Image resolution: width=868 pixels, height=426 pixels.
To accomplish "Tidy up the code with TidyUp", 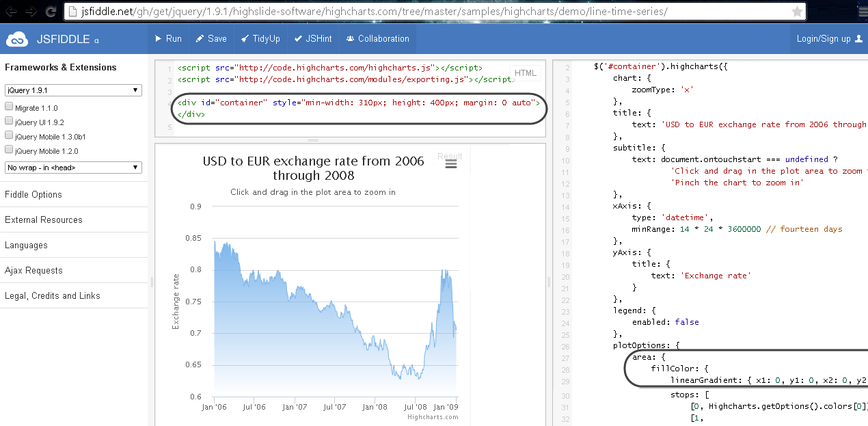I will 260,39.
